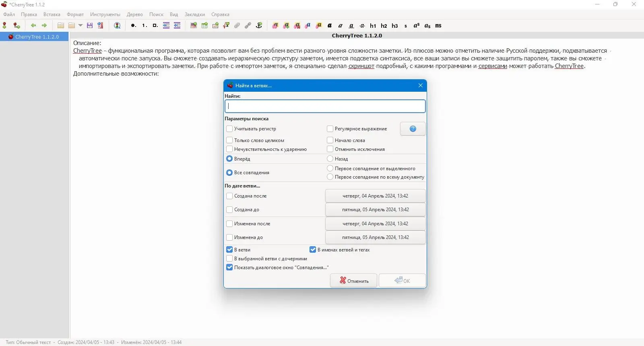Enable the 'Регулярное выражение' checkbox

(330, 129)
